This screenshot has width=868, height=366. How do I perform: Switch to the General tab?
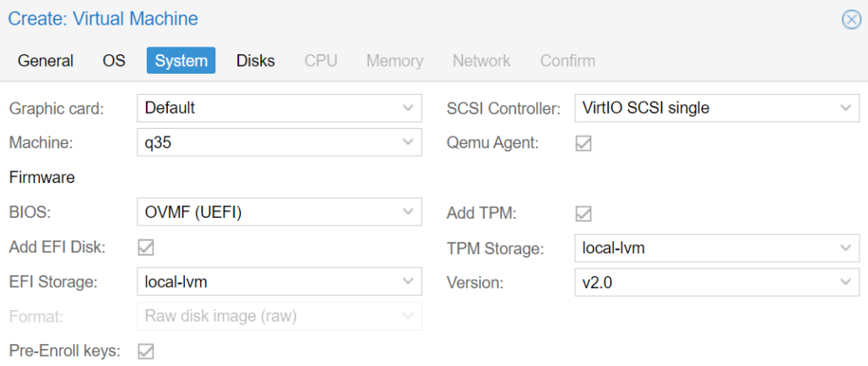coord(46,60)
